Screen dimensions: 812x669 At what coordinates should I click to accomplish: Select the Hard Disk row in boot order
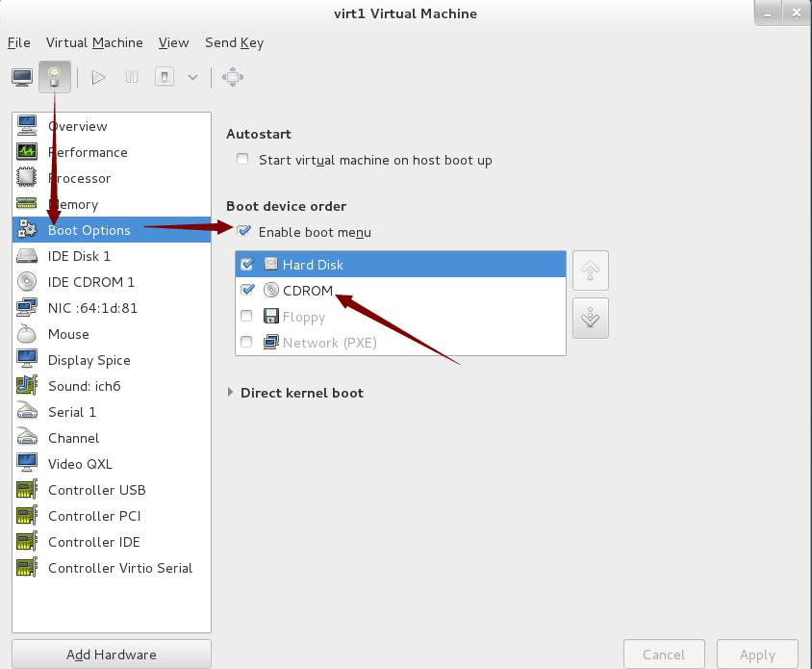tap(400, 265)
